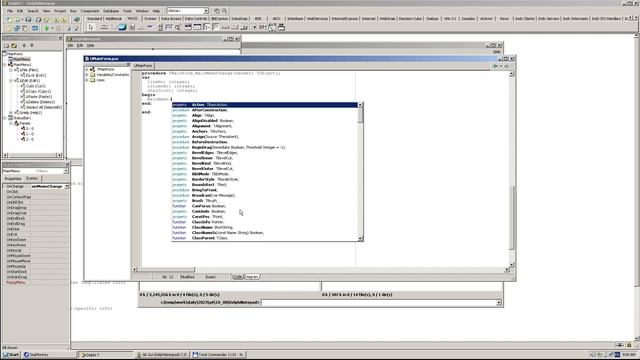Click the Save toolbar icon
This screenshot has width=640, height=360.
(28, 20)
